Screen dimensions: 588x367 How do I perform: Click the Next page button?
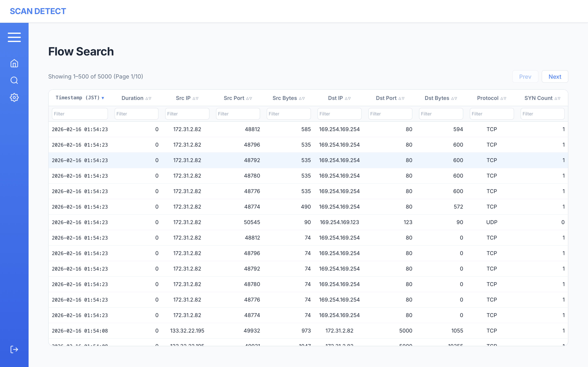[555, 77]
